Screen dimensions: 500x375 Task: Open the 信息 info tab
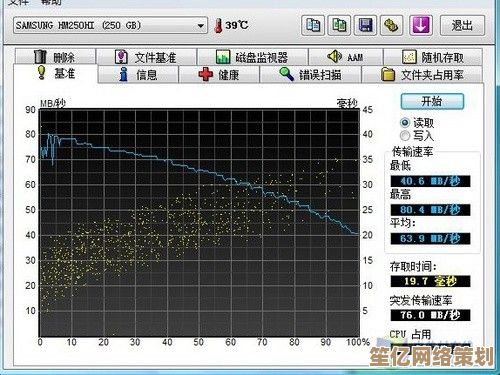click(139, 75)
